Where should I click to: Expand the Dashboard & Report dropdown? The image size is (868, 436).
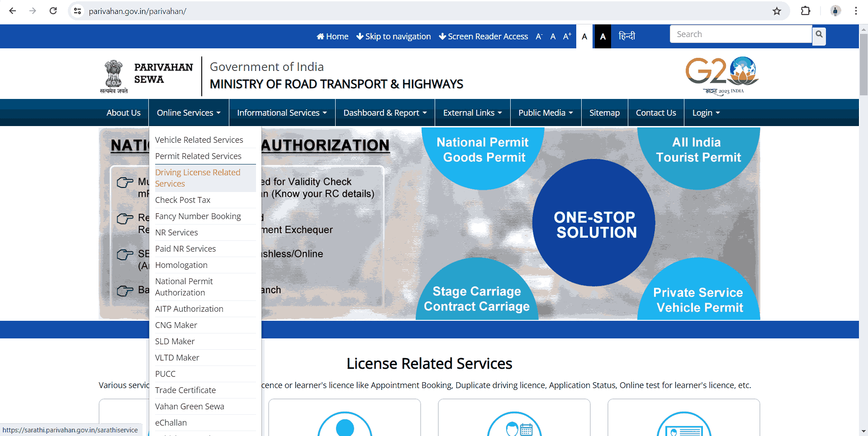(x=385, y=113)
